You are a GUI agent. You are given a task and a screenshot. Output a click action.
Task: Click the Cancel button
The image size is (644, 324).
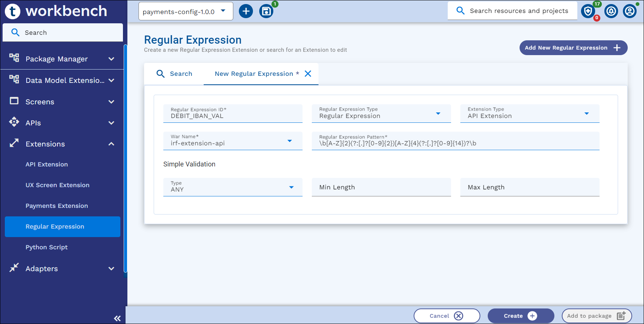(x=446, y=316)
